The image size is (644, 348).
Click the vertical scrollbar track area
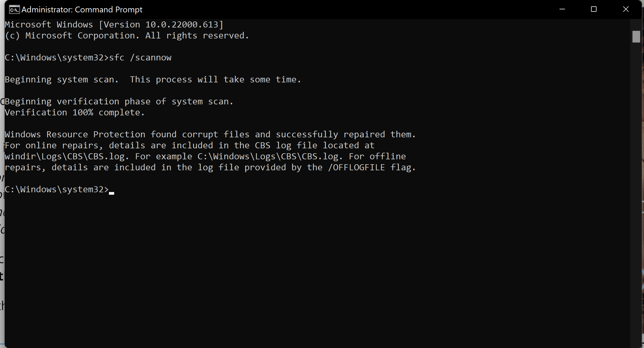tap(638, 171)
